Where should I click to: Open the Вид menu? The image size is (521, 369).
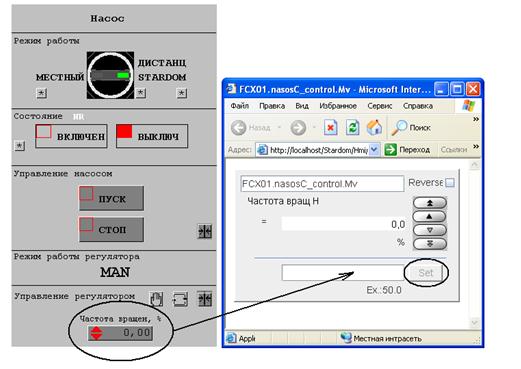[x=302, y=106]
